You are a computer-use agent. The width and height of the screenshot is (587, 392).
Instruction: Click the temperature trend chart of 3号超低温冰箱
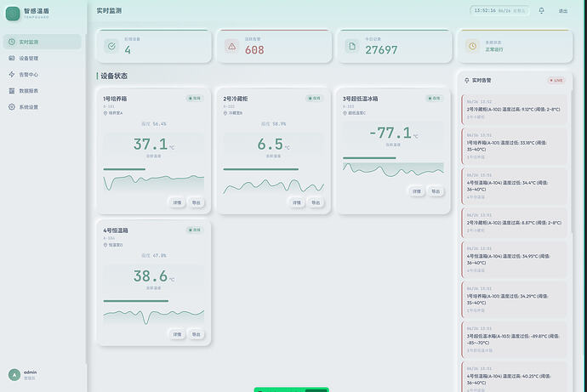393,169
